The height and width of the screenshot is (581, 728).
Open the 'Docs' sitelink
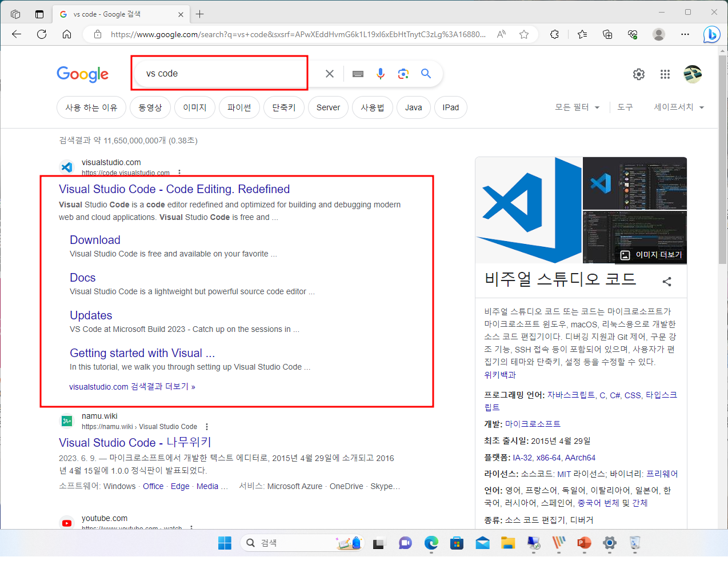click(x=83, y=278)
